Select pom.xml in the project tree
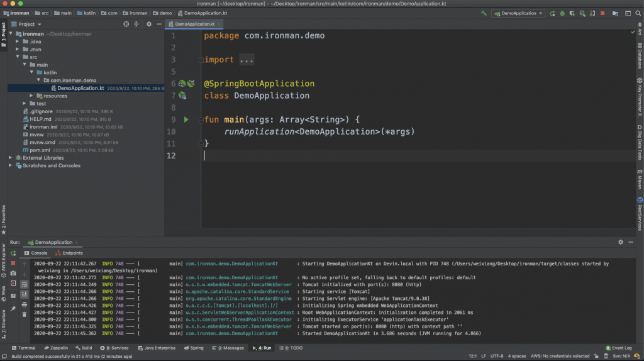The image size is (644, 361). [40, 150]
